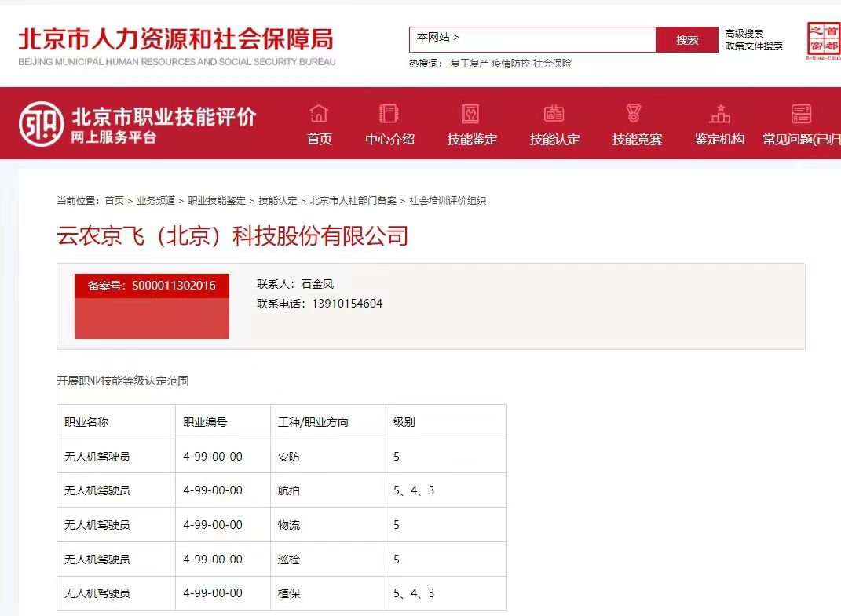Select the 技能竞赛 medal icon
Image resolution: width=841 pixels, height=616 pixels.
(636, 114)
